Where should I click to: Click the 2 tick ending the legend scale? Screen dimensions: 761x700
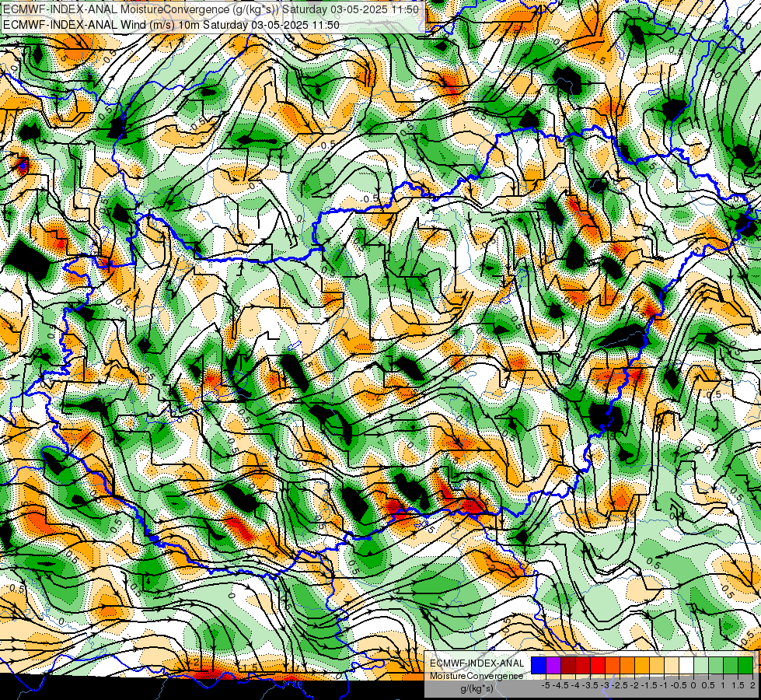point(752,685)
